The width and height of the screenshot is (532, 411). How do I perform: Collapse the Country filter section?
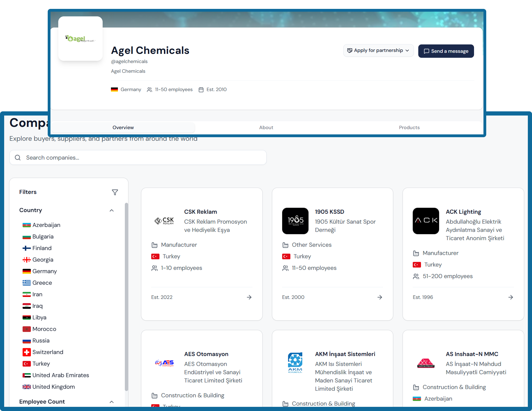112,210
